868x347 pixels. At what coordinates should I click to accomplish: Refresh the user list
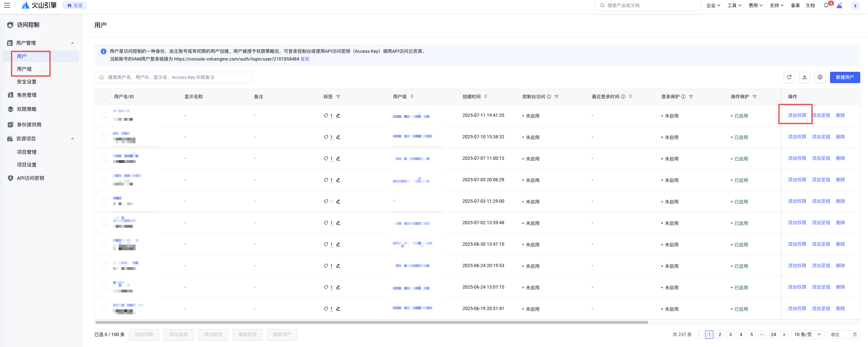tap(789, 77)
